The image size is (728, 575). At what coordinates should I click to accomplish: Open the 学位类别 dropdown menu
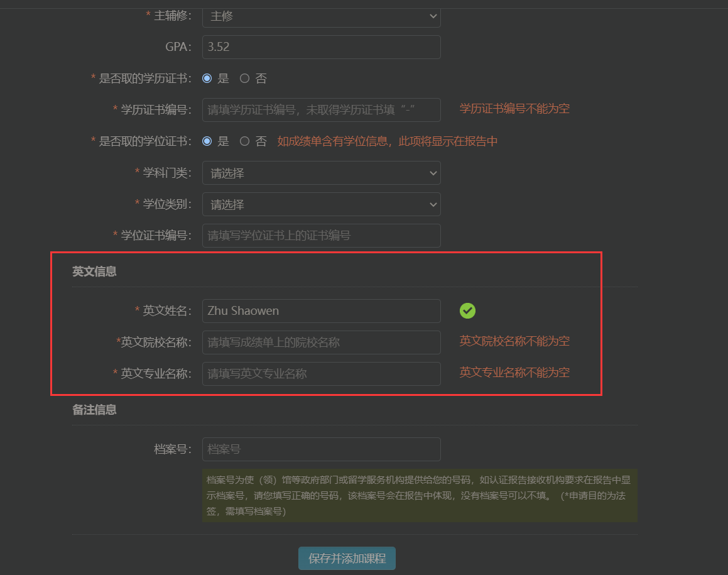[x=321, y=204]
